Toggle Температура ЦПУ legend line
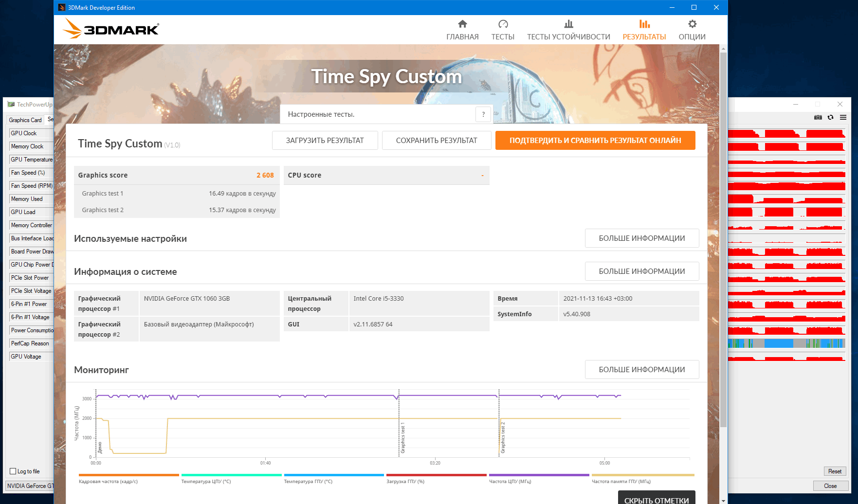The height and width of the screenshot is (504, 858). pos(231,479)
